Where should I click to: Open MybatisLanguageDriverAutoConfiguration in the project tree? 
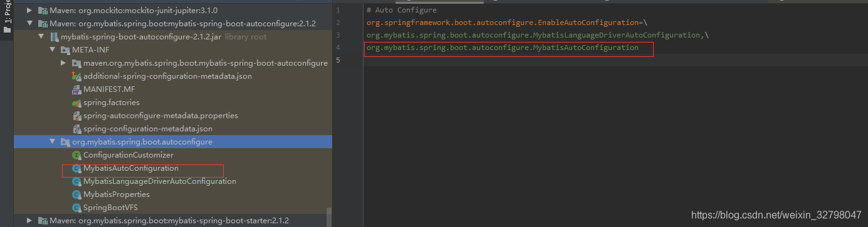point(160,181)
